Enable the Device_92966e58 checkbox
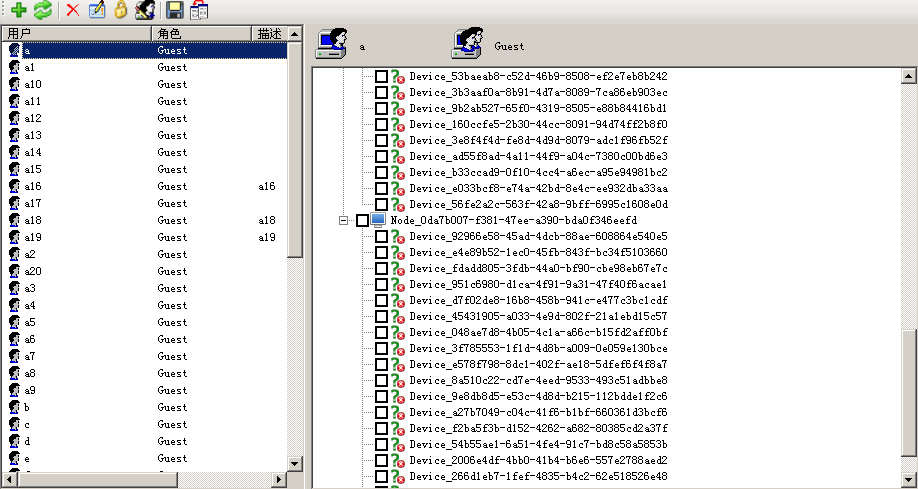Image resolution: width=918 pixels, height=489 pixels. pyautogui.click(x=381, y=236)
